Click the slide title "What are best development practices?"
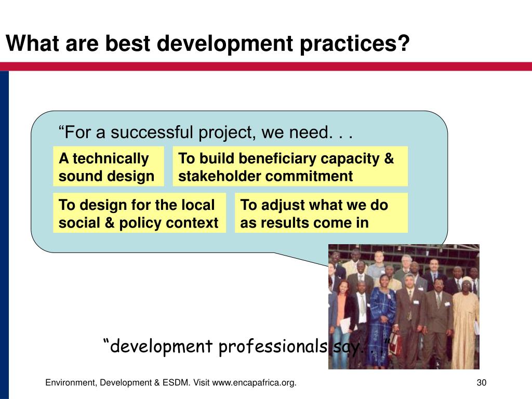This screenshot has width=532, height=399. click(208, 44)
